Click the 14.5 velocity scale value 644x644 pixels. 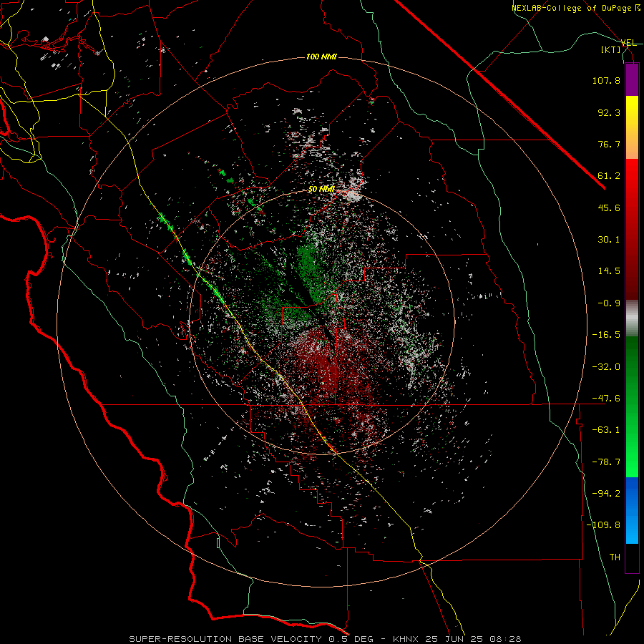(609, 271)
